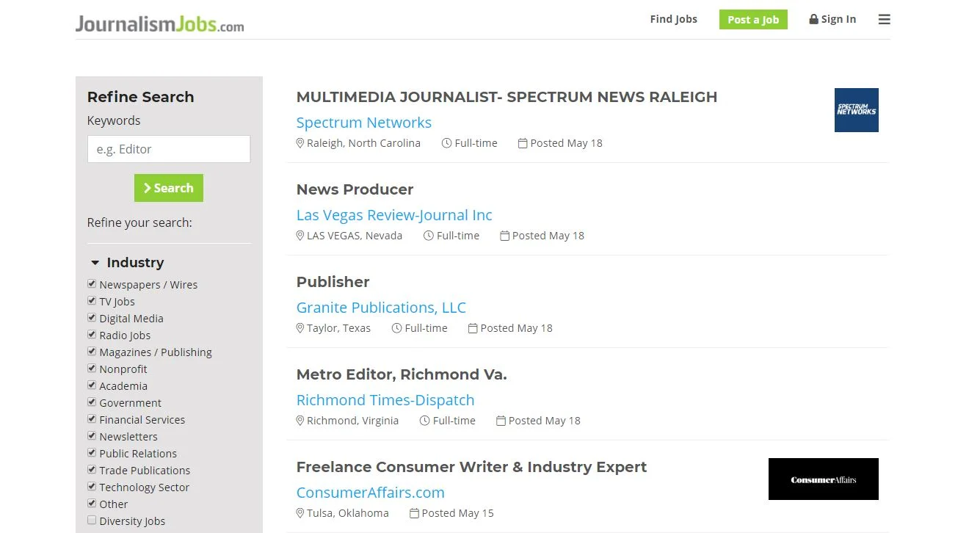Open the Sign In link

[x=832, y=20]
